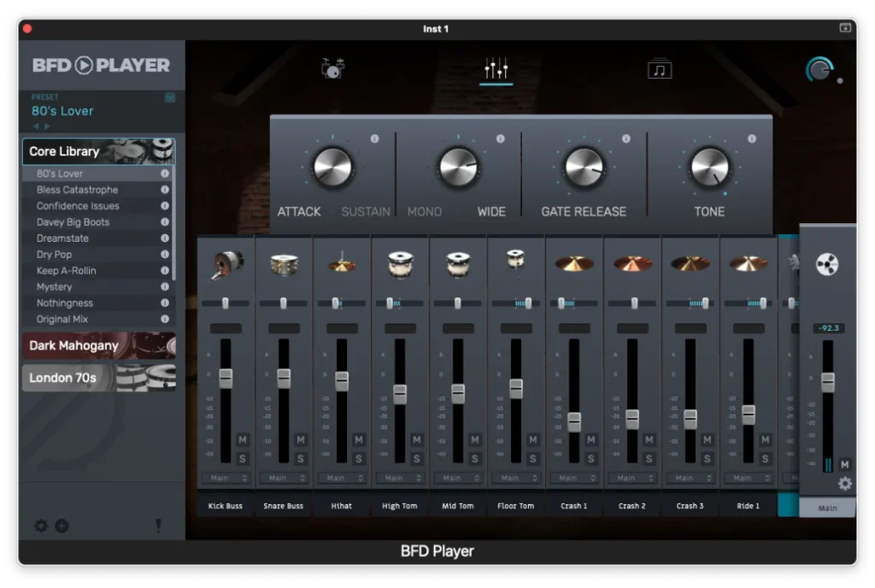Viewport: 875px width, 588px height.
Task: Click the Kick Buss drum icon
Action: pyautogui.click(x=226, y=264)
